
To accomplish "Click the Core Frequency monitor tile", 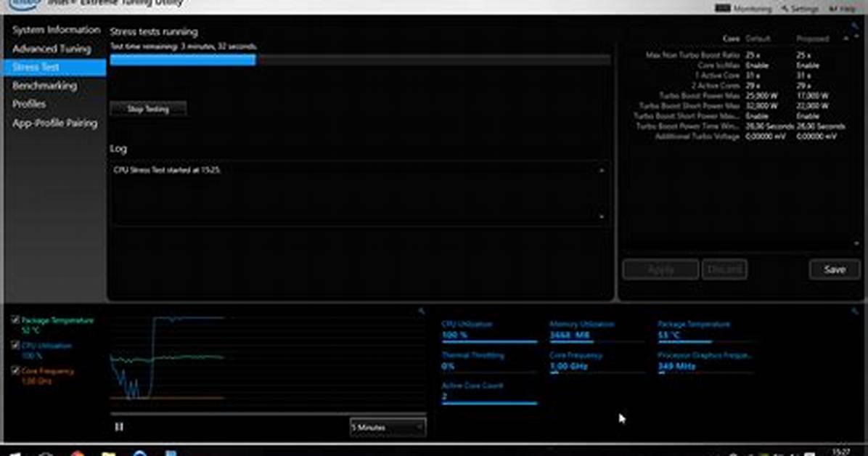I will coord(597,362).
